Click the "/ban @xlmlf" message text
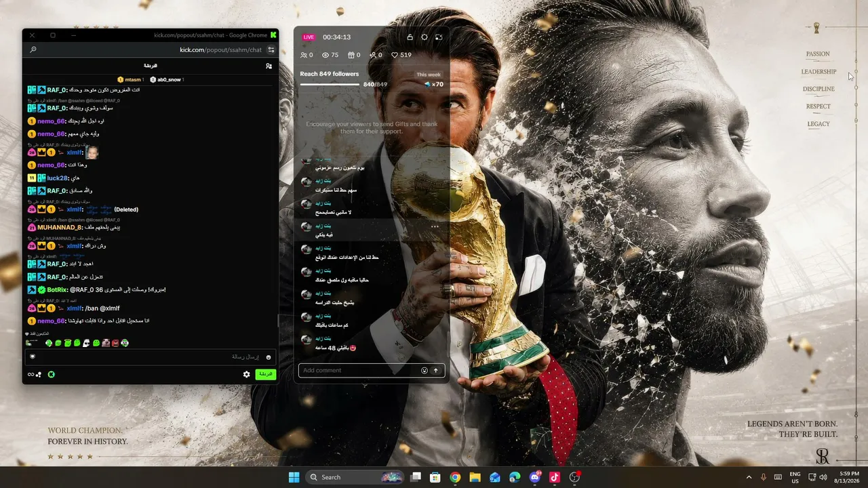The width and height of the screenshot is (868, 488). [102, 308]
